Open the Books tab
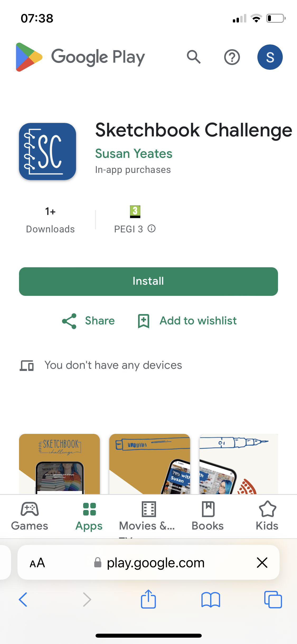 click(x=208, y=516)
